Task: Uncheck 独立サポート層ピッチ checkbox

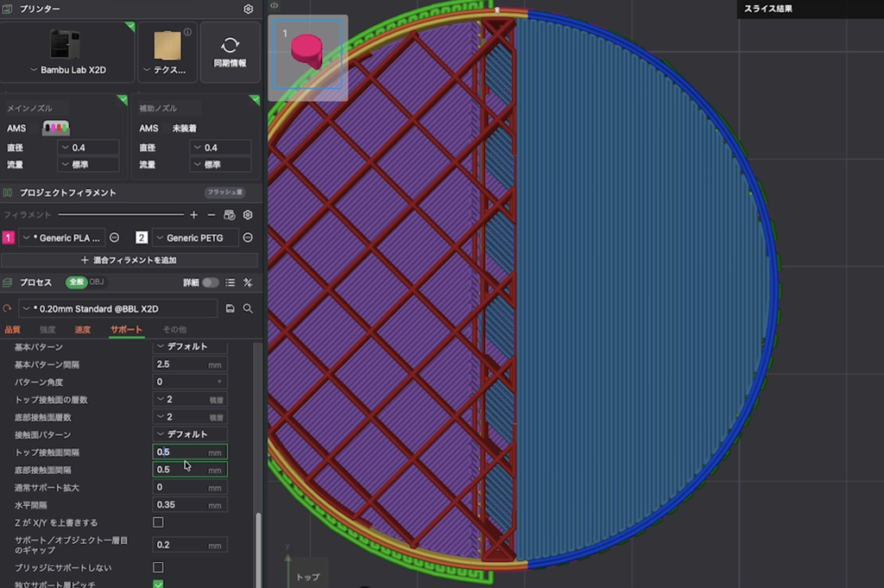Action: coord(159,584)
